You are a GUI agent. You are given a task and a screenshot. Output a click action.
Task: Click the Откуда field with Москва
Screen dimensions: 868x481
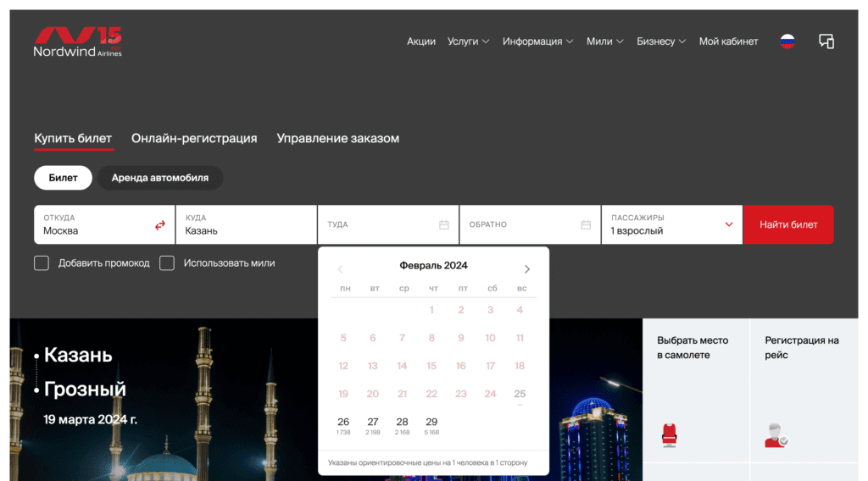(104, 224)
